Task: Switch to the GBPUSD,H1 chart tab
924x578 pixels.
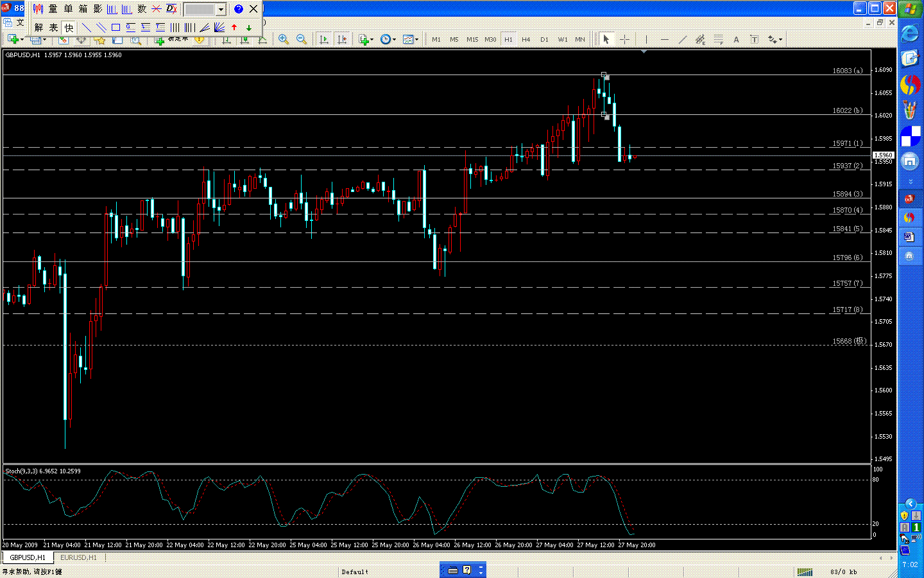Action: [x=28, y=557]
